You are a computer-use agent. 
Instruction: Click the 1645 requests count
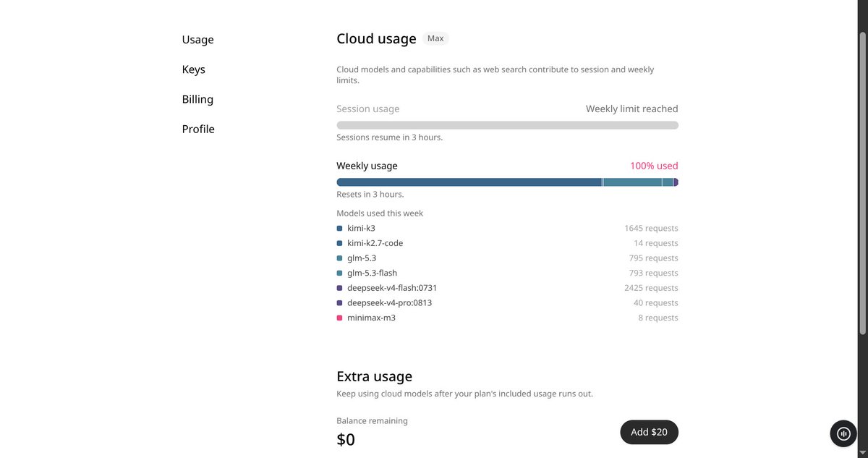pos(651,228)
